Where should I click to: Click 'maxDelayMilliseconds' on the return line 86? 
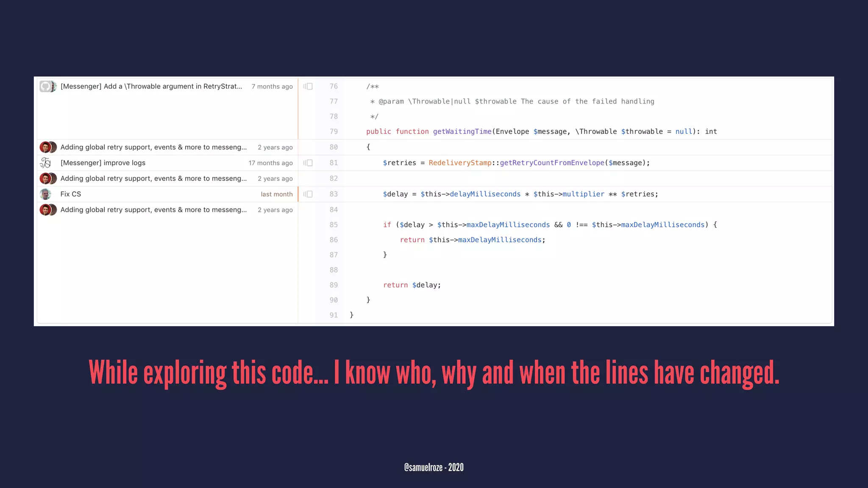click(x=500, y=240)
